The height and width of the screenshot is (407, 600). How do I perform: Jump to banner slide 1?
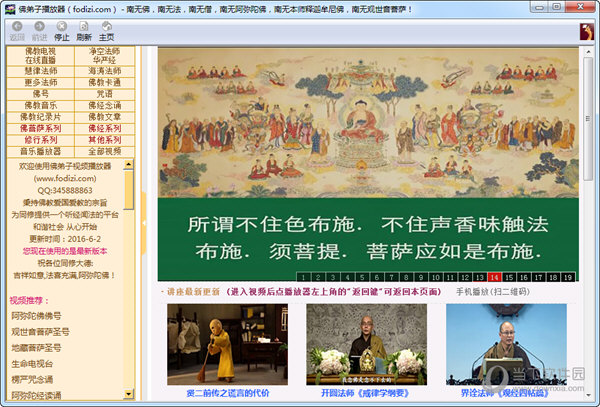[x=303, y=277]
